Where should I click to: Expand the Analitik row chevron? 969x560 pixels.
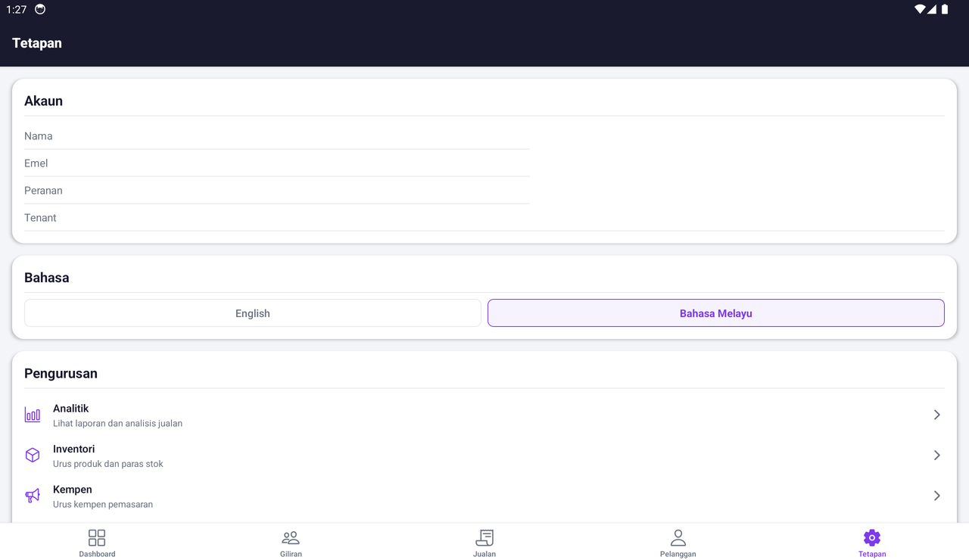937,415
